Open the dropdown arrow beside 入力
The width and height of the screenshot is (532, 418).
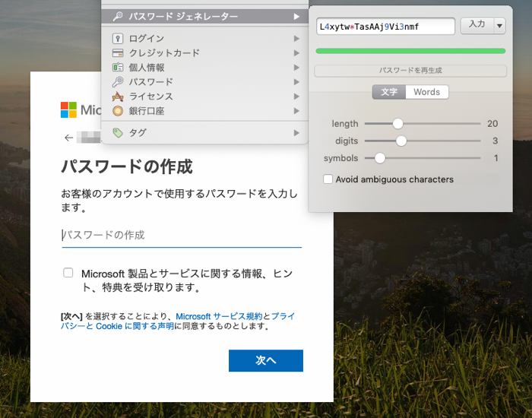[499, 26]
